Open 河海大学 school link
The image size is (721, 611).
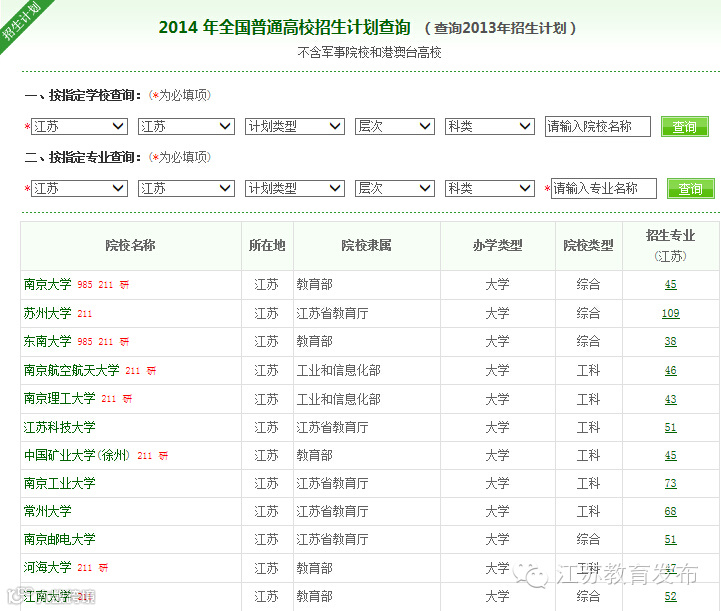tap(47, 568)
